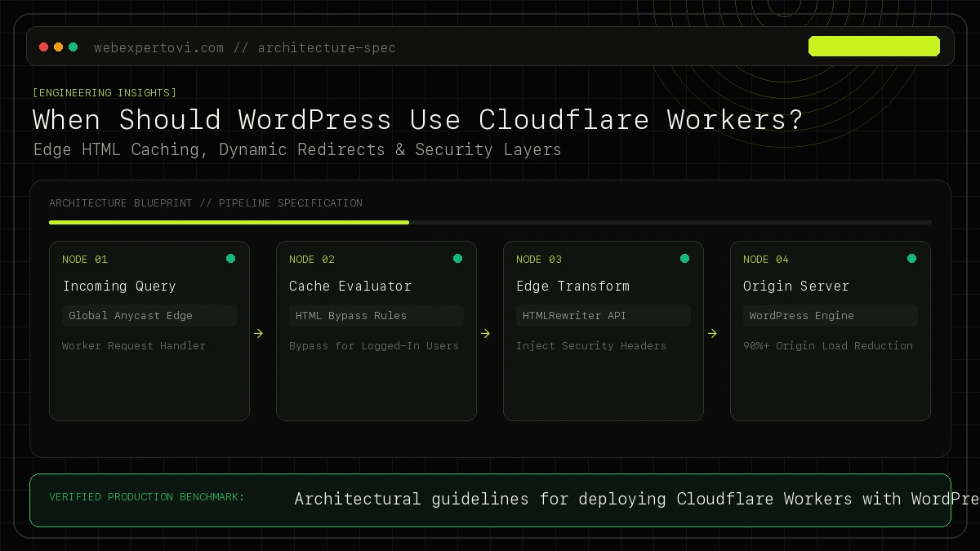Click the NODE 01 label
The height and width of the screenshot is (551, 980).
point(85,259)
